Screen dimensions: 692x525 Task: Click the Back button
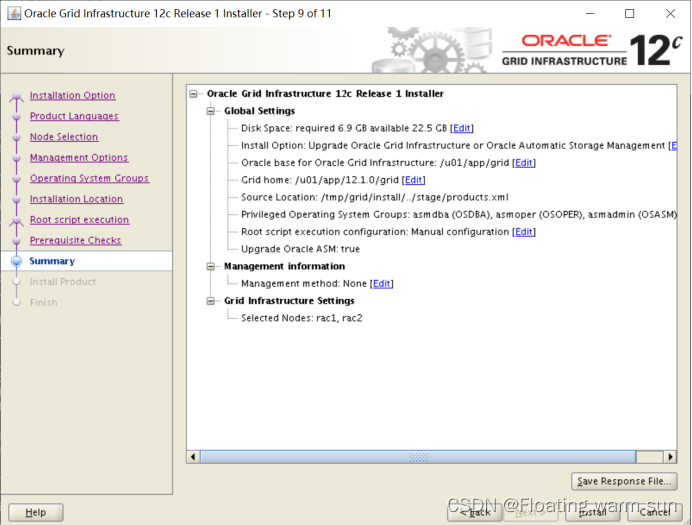pos(474,513)
